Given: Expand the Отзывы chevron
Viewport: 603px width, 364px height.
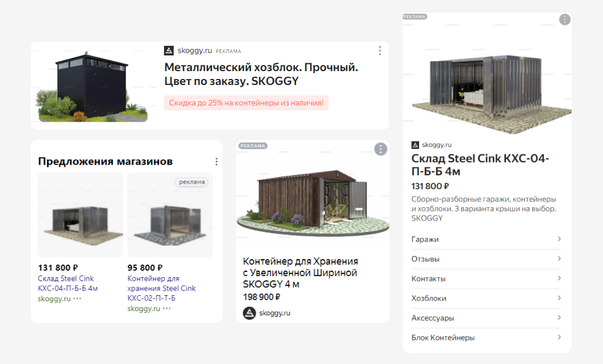Looking at the screenshot, I should pyautogui.click(x=559, y=259).
